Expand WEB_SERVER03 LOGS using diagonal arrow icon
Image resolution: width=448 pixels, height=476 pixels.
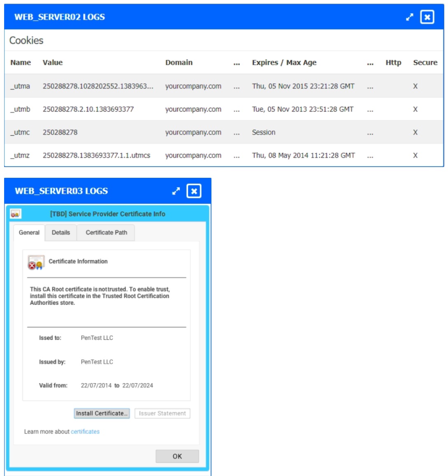point(176,191)
